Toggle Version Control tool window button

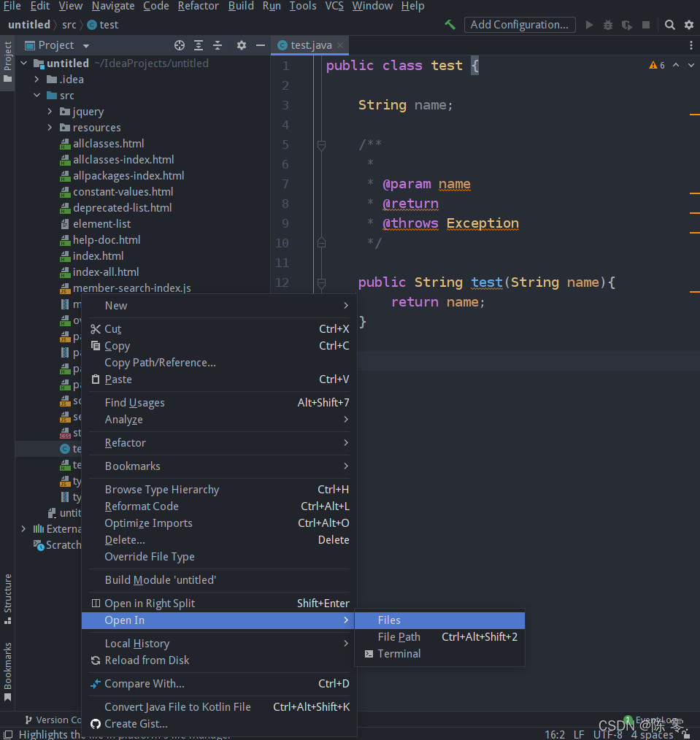pos(53,720)
